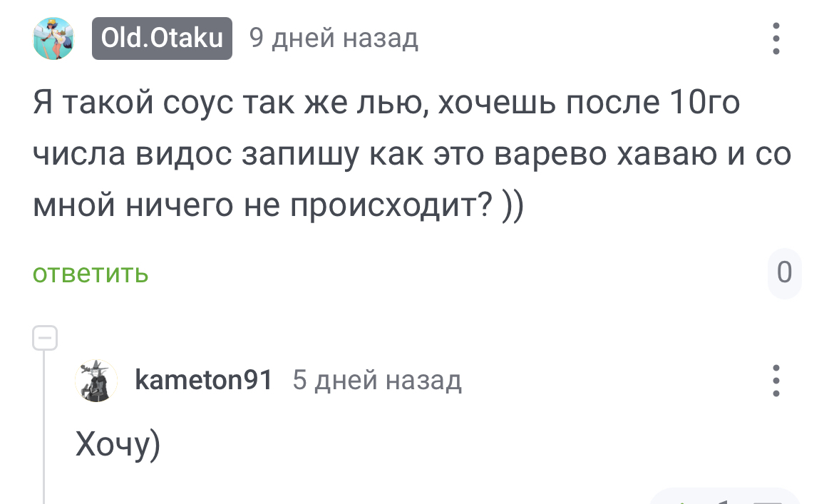
Task: Open Old.Otaku's profile avatar
Action: tap(53, 38)
